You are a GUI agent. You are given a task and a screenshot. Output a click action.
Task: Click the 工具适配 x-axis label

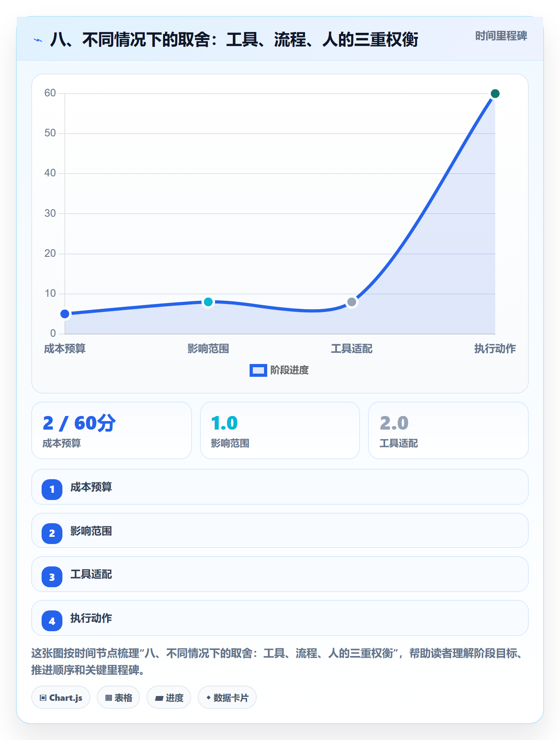click(x=352, y=349)
